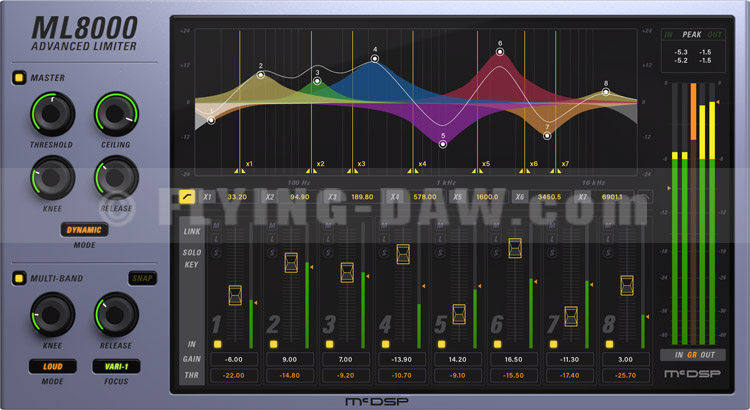The width and height of the screenshot is (750, 410).
Task: Click the X1 crossover label
Action: 208,197
